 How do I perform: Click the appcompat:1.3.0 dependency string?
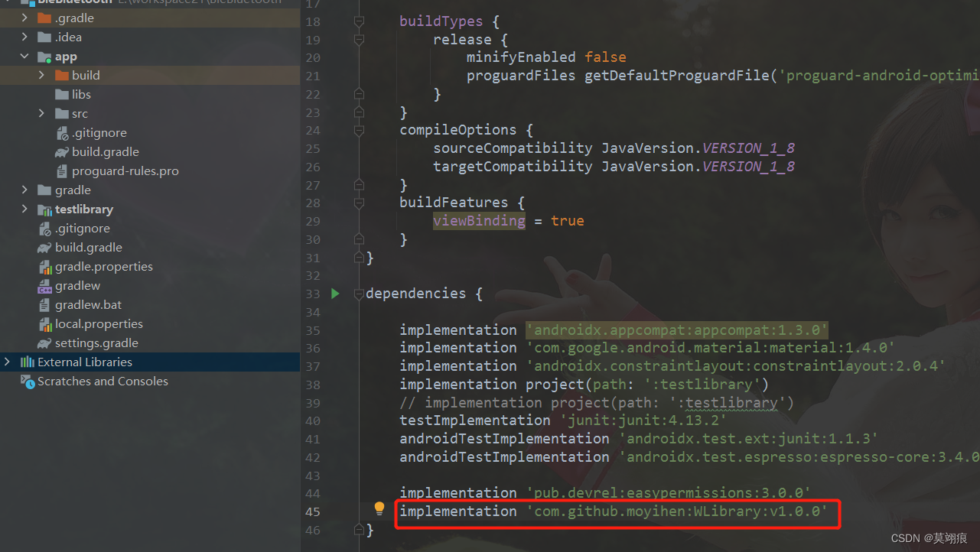pos(677,330)
